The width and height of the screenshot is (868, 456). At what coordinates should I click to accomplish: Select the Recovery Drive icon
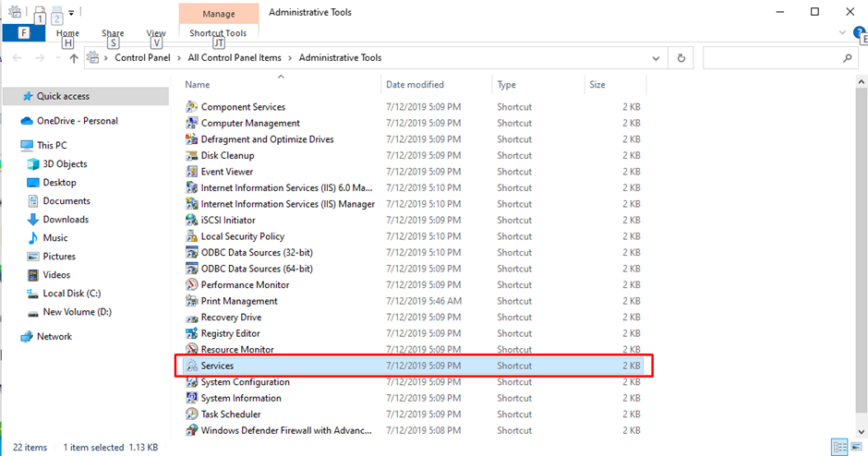point(191,318)
